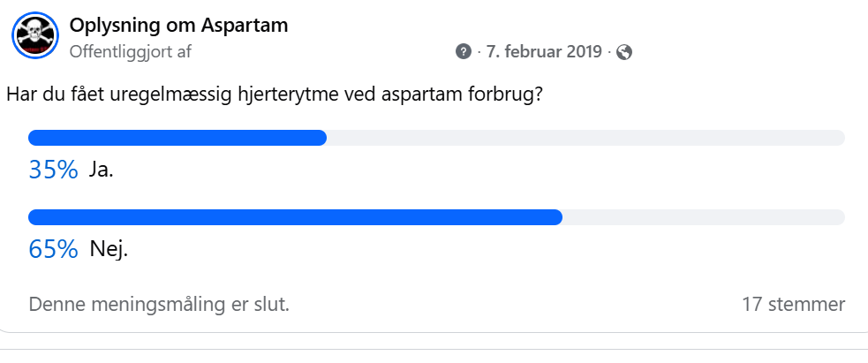Select the Nej. poll option label
868x363 pixels.
(x=109, y=249)
